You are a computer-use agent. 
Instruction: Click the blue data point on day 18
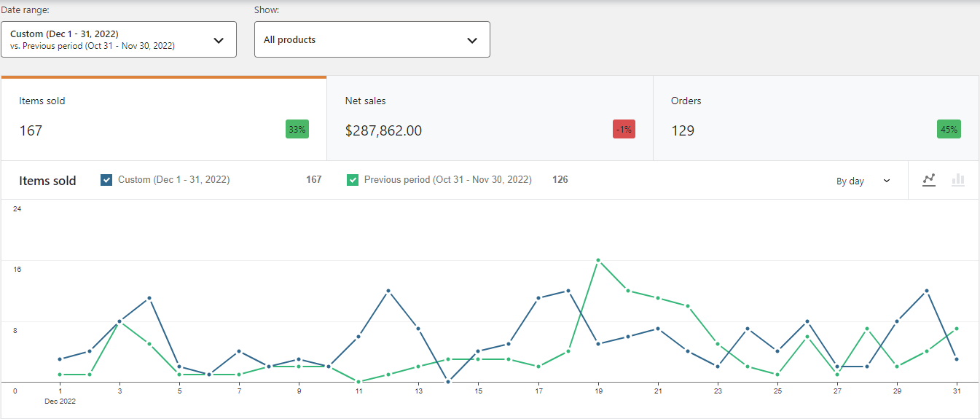568,291
